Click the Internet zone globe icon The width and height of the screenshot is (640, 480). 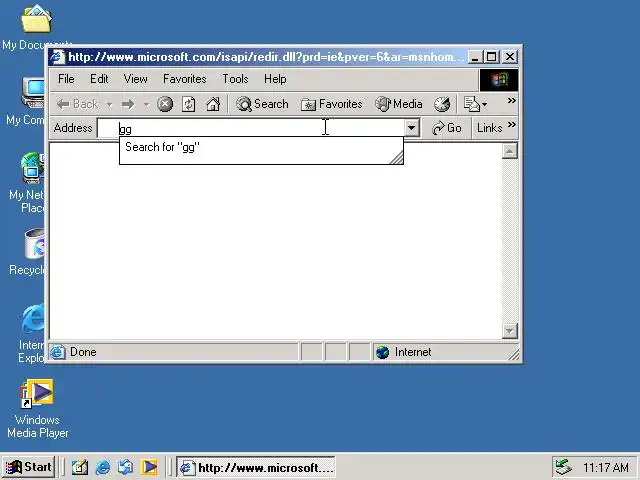pyautogui.click(x=382, y=352)
